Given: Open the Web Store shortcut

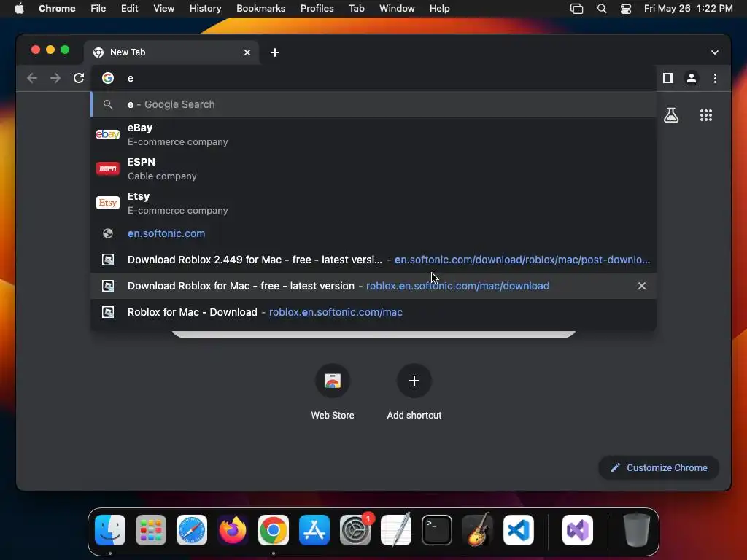Looking at the screenshot, I should 332,392.
